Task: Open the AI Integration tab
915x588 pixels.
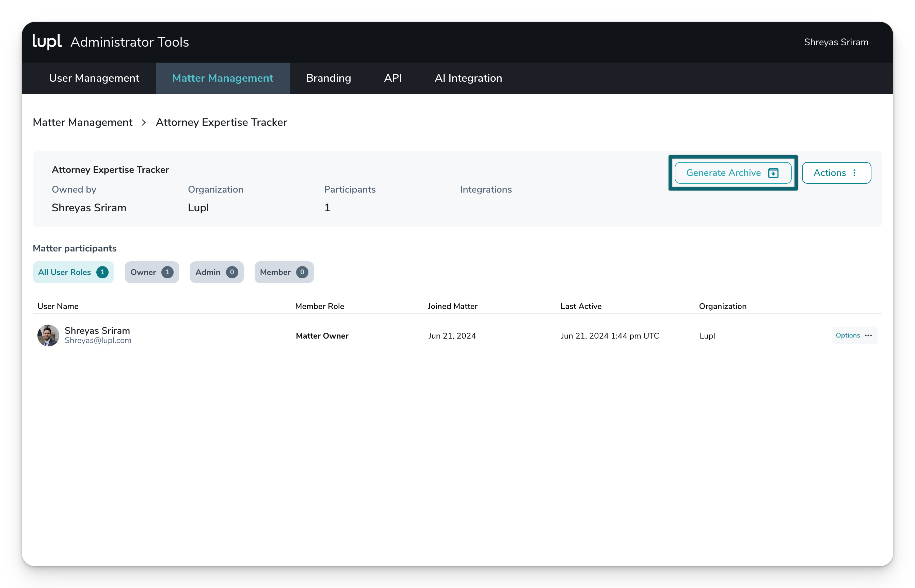Action: click(x=468, y=78)
